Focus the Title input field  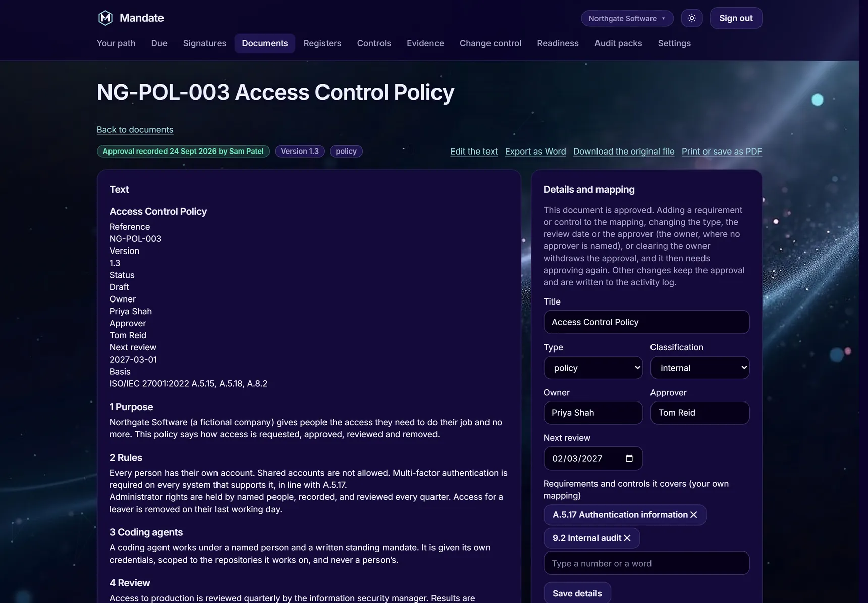646,322
